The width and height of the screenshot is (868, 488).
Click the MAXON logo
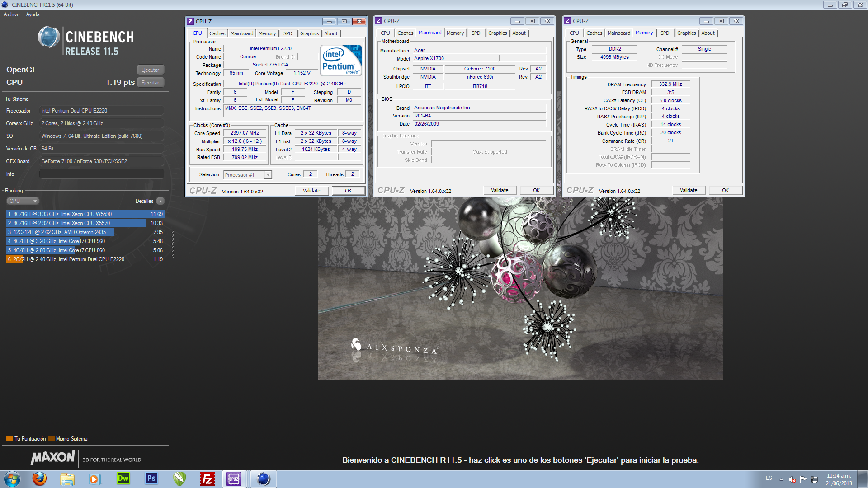point(52,458)
